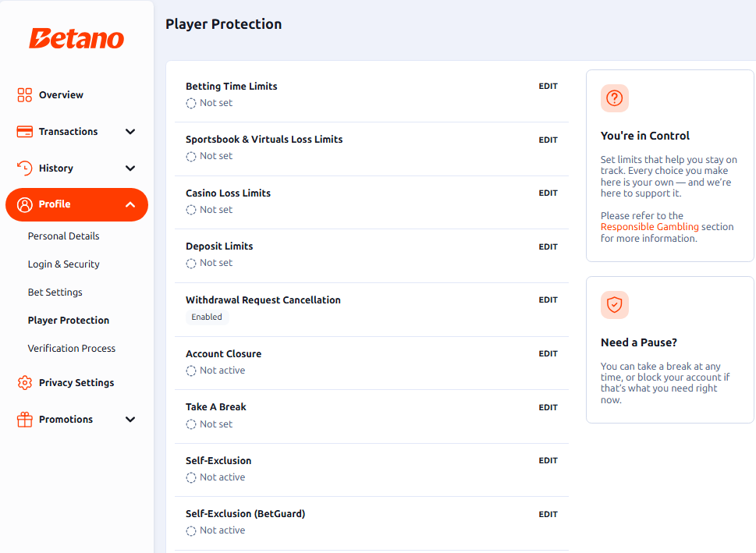Viewport: 756px width, 553px height.
Task: Click the Privacy Settings gear icon
Action: [25, 383]
